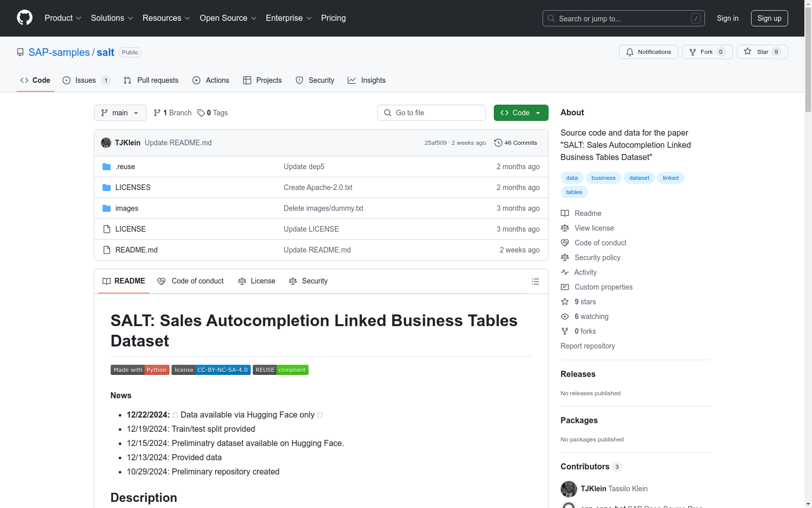Open the SAP-samples organization page
Viewport: 812px width, 508px height.
click(59, 52)
